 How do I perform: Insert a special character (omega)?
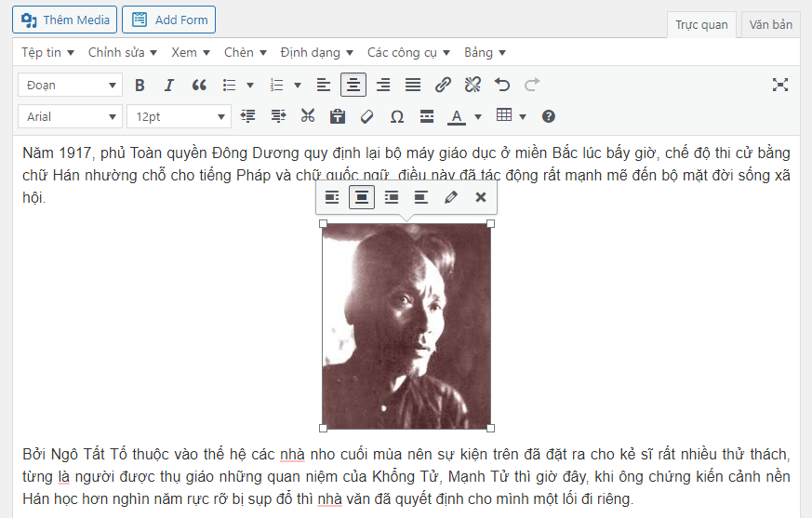point(397,116)
